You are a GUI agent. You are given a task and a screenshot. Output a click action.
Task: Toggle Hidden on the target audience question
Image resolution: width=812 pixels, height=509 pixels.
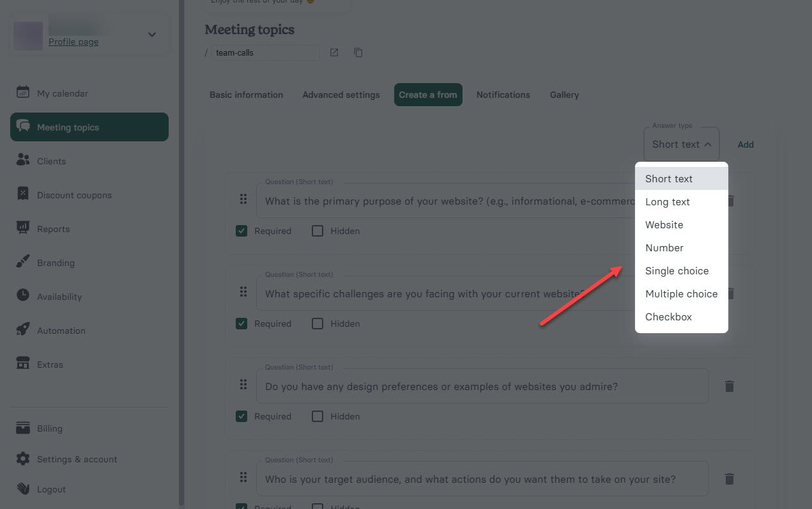pos(318,506)
